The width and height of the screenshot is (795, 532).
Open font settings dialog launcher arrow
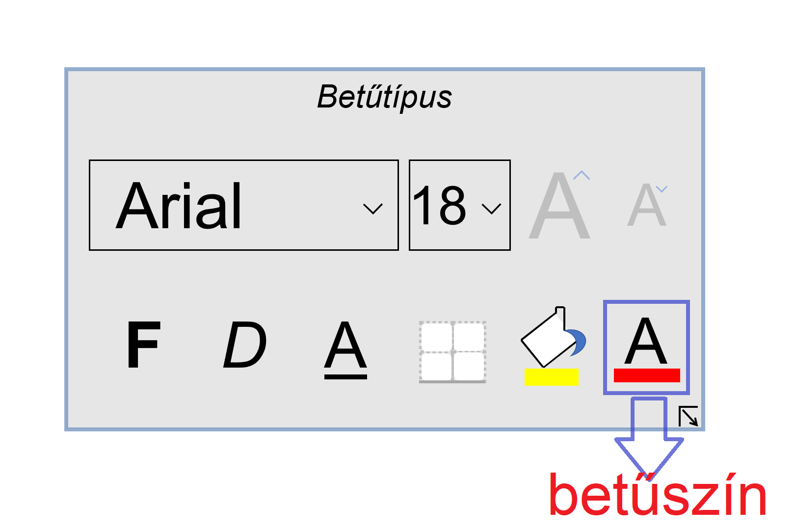click(688, 416)
